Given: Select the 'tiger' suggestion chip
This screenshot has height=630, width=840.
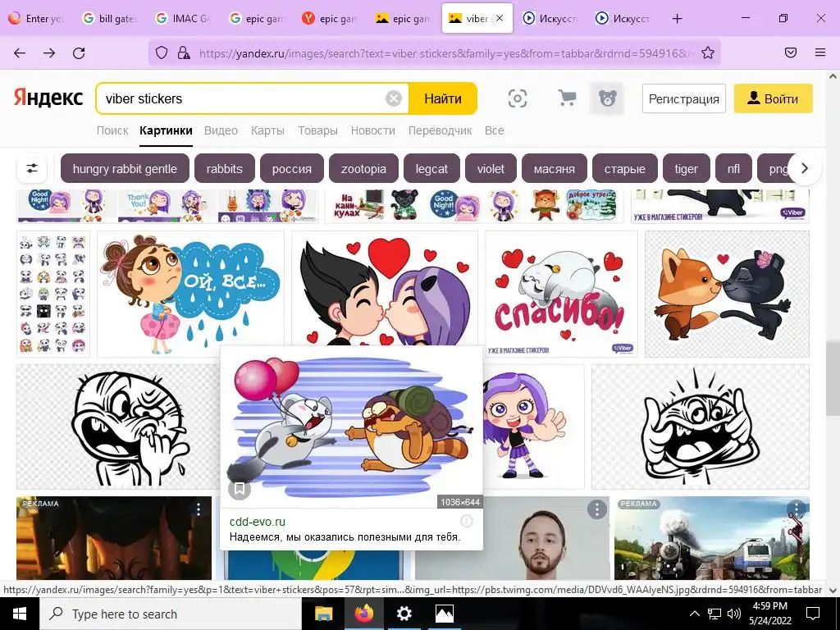Looking at the screenshot, I should pyautogui.click(x=686, y=168).
